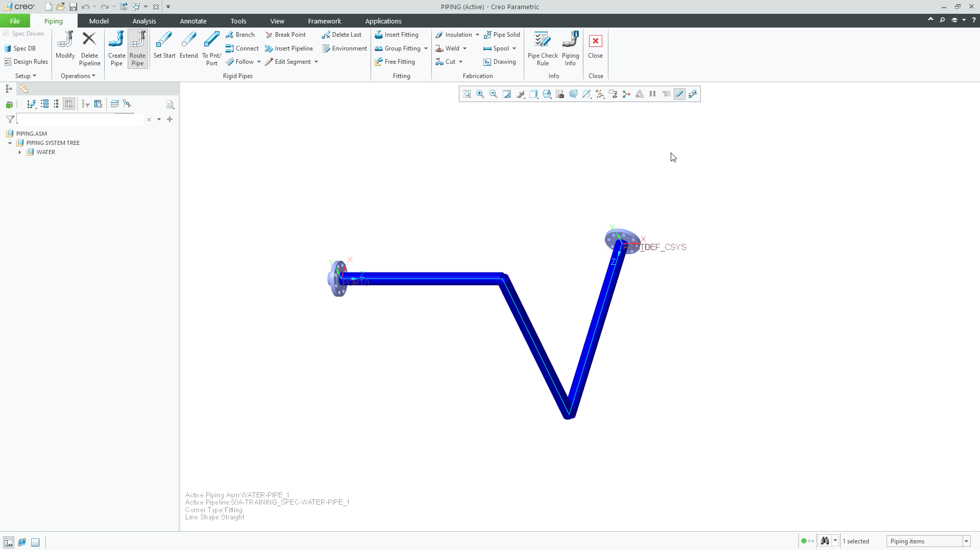Click the Insert Fitting button
Viewport: 980px width, 550px height.
(397, 35)
